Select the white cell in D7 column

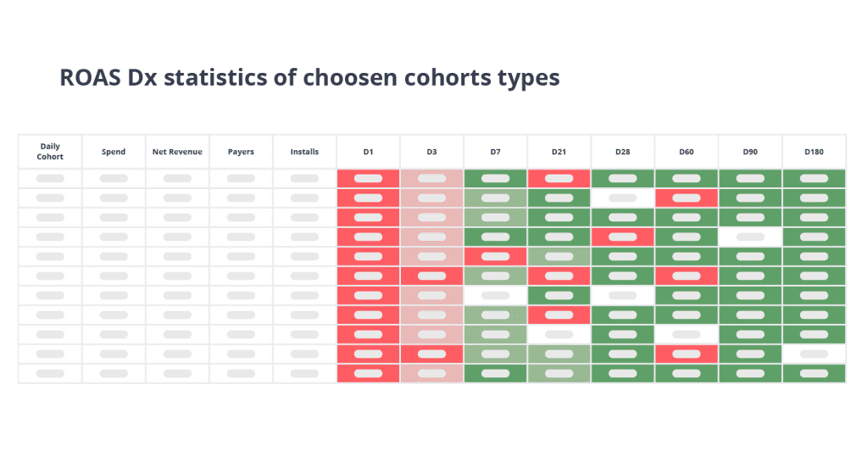[x=495, y=295]
